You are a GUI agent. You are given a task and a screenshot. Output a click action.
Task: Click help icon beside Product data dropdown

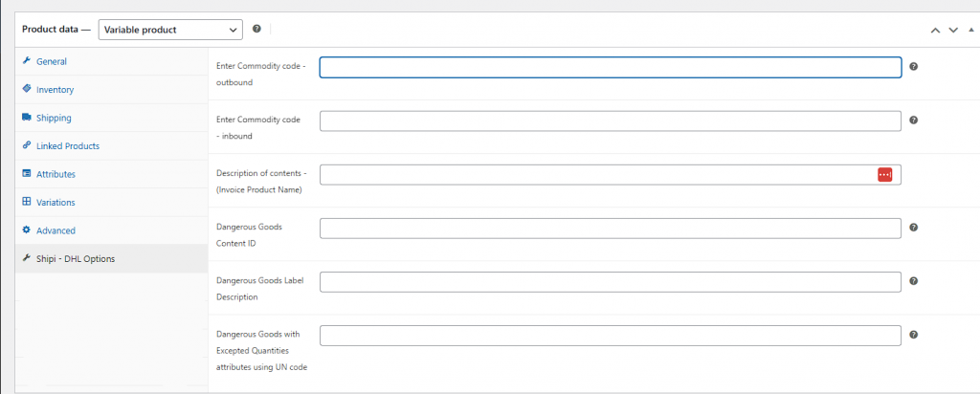click(256, 30)
